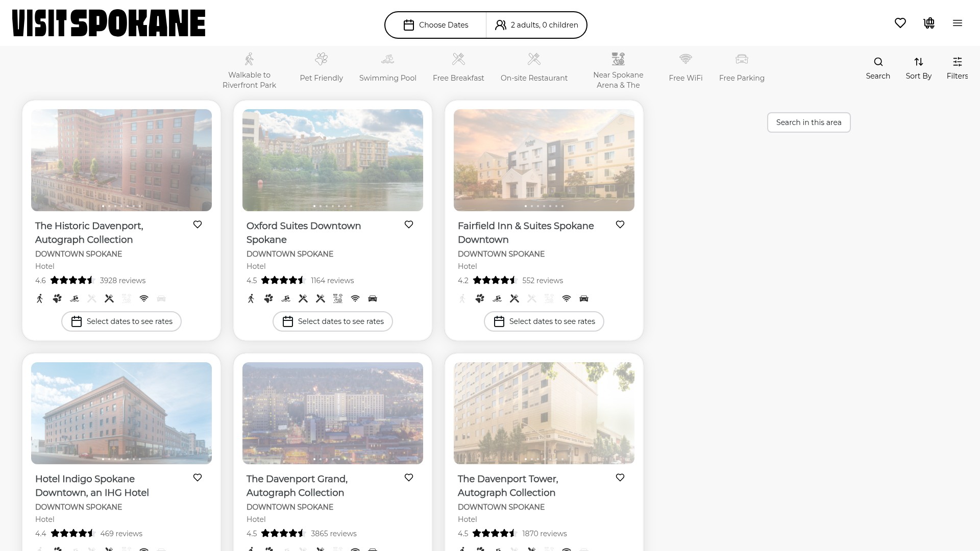The height and width of the screenshot is (551, 980).
Task: Click 469 reviews on Hotel Indigo
Action: click(121, 534)
